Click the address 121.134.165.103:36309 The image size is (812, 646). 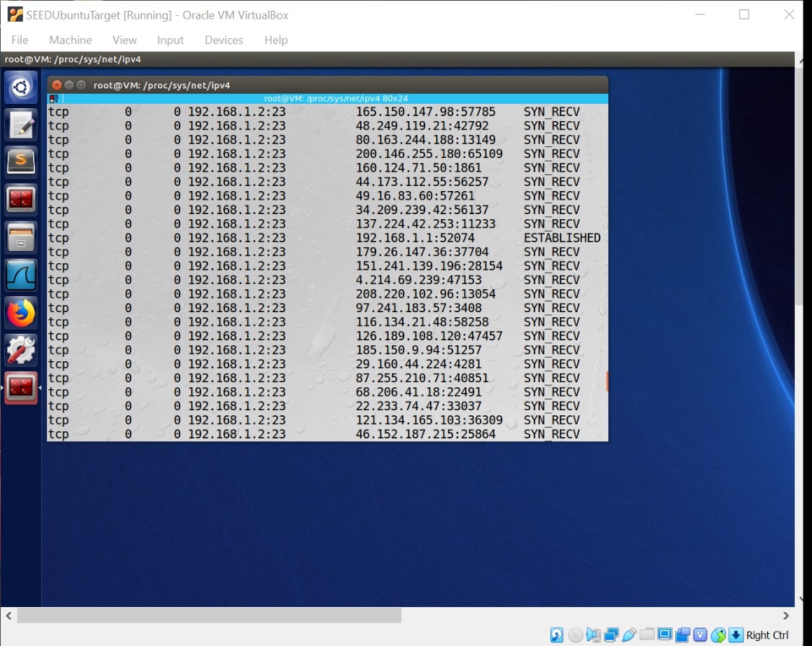click(429, 420)
